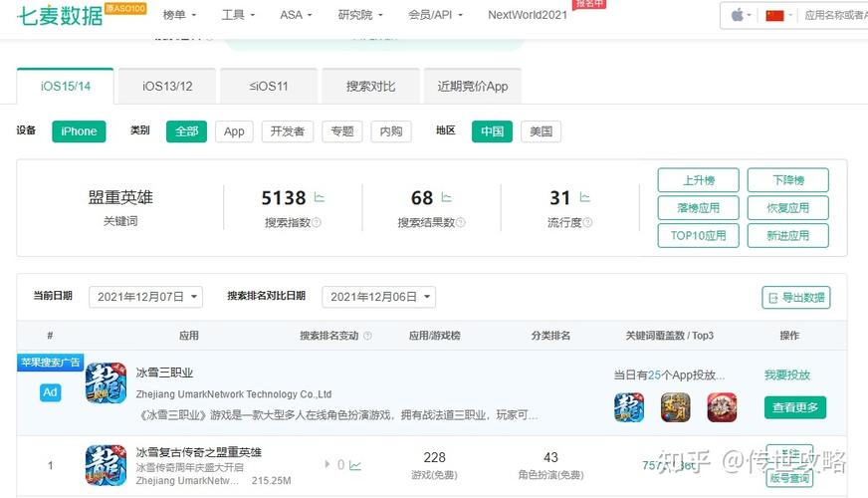Select 专题 category filter
The width and height of the screenshot is (868, 498).
coord(342,131)
